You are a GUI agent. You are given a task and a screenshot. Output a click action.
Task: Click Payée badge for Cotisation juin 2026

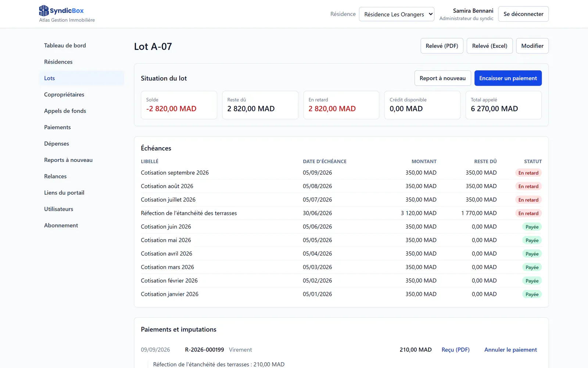[532, 227]
